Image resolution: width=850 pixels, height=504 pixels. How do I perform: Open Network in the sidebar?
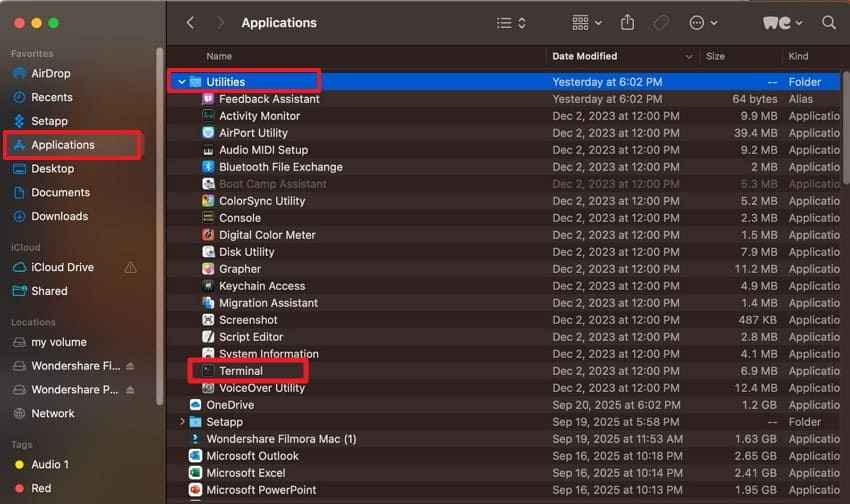point(52,413)
